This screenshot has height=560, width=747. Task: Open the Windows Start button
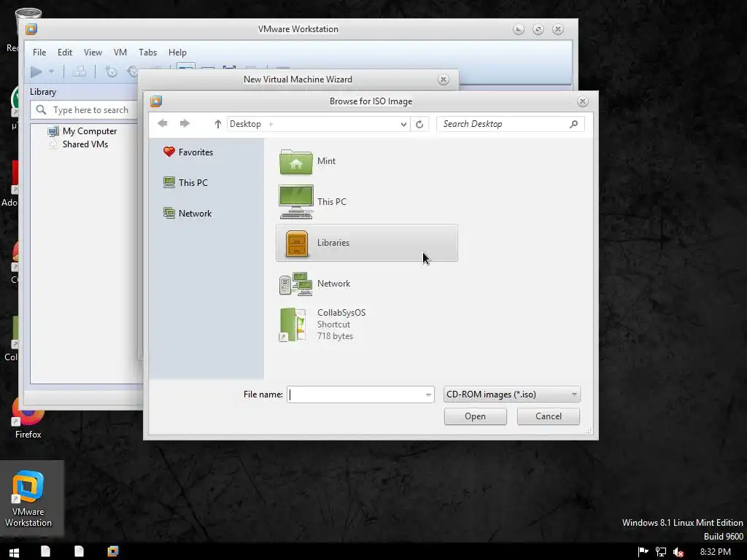15,552
